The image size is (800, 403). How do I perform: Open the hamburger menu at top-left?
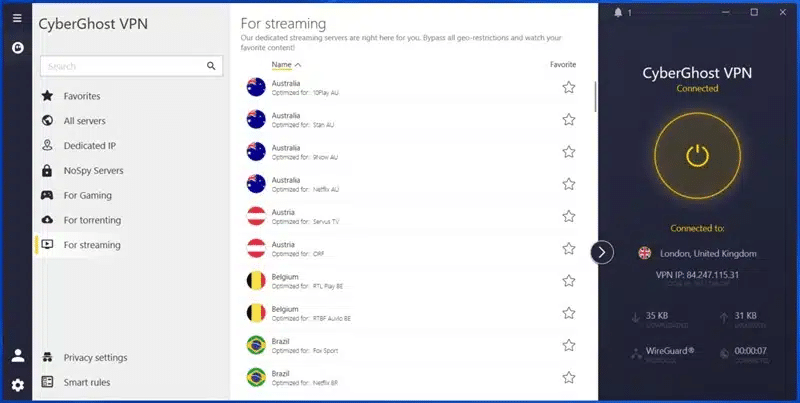tap(17, 18)
